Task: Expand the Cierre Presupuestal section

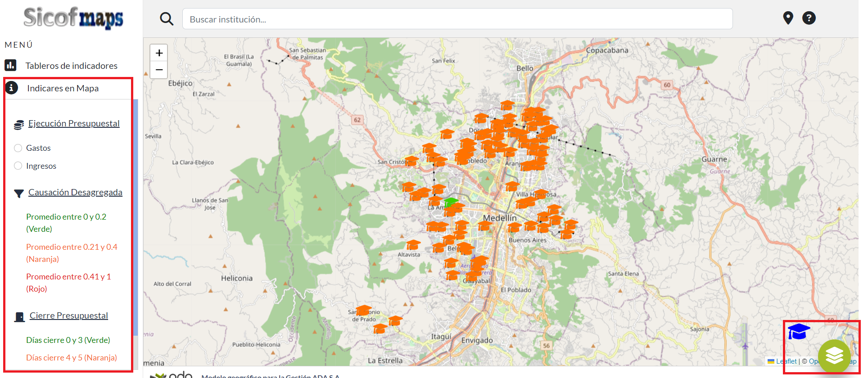Action: tap(69, 315)
